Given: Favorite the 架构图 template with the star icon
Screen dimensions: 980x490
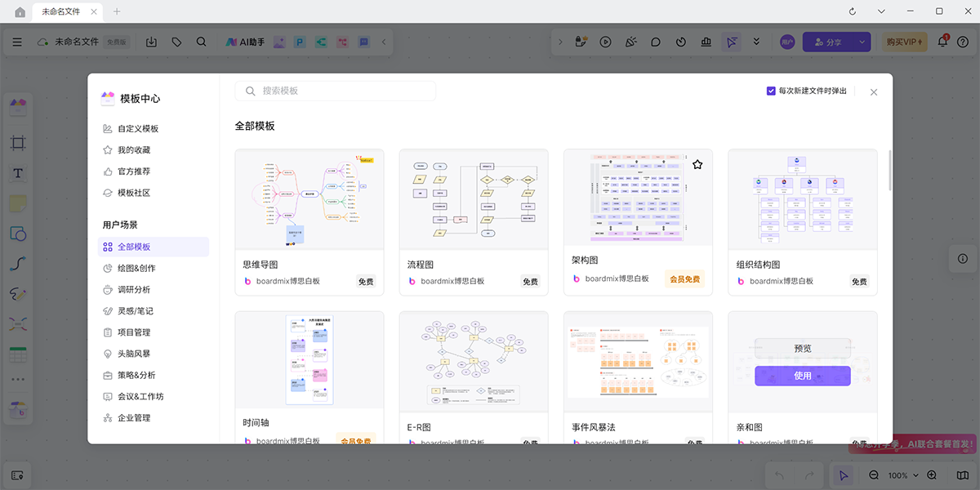Looking at the screenshot, I should (x=697, y=164).
